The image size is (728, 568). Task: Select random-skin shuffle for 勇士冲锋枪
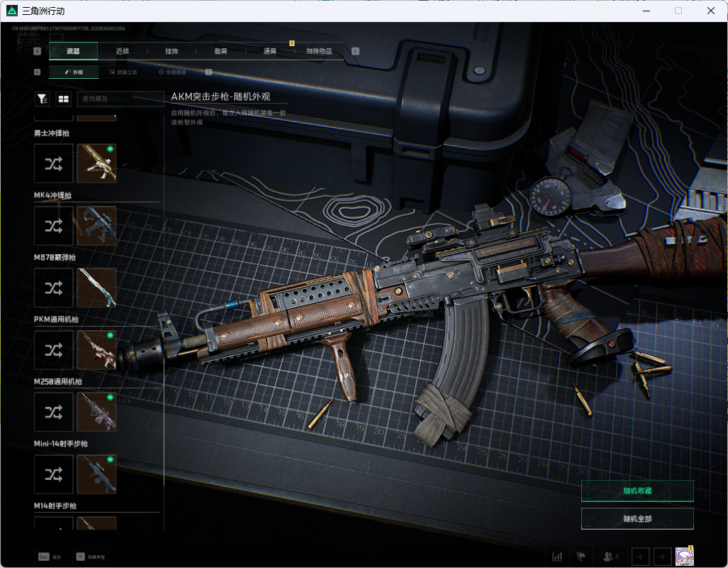[54, 163]
